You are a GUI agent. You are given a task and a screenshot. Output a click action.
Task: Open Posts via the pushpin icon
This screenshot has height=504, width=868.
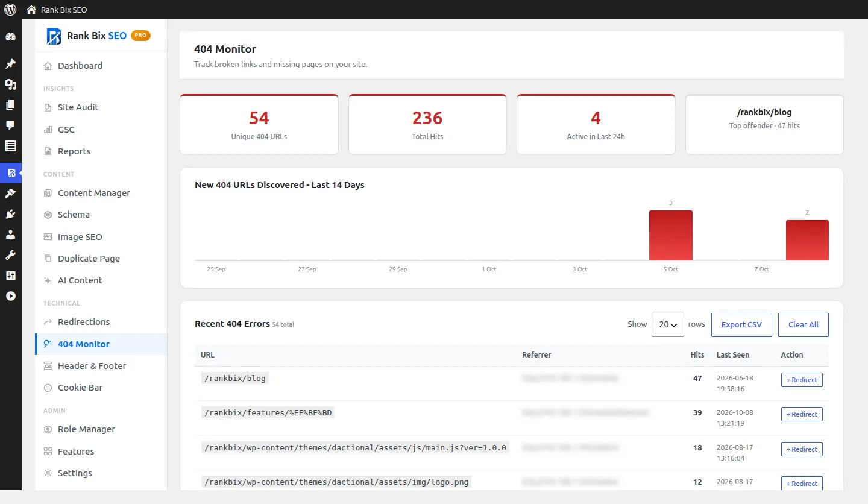10,64
